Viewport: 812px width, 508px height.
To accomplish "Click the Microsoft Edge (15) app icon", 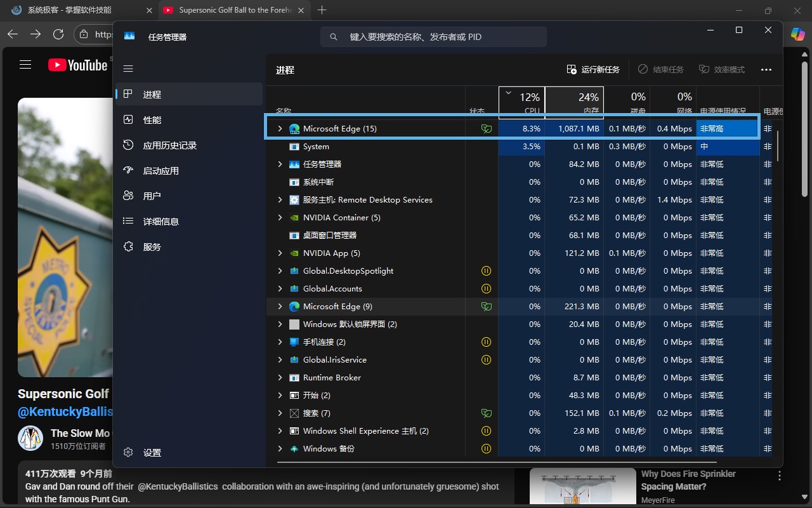I will tap(294, 128).
